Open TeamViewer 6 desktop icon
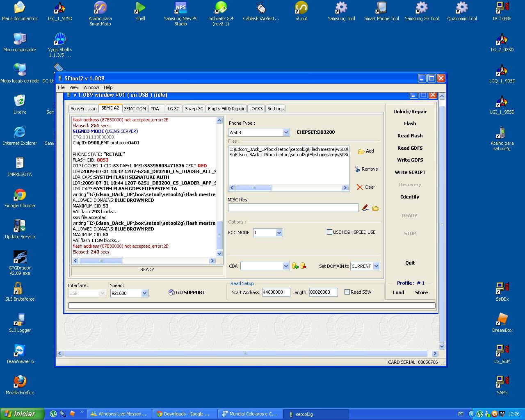The width and height of the screenshot is (525, 420). pyautogui.click(x=20, y=354)
